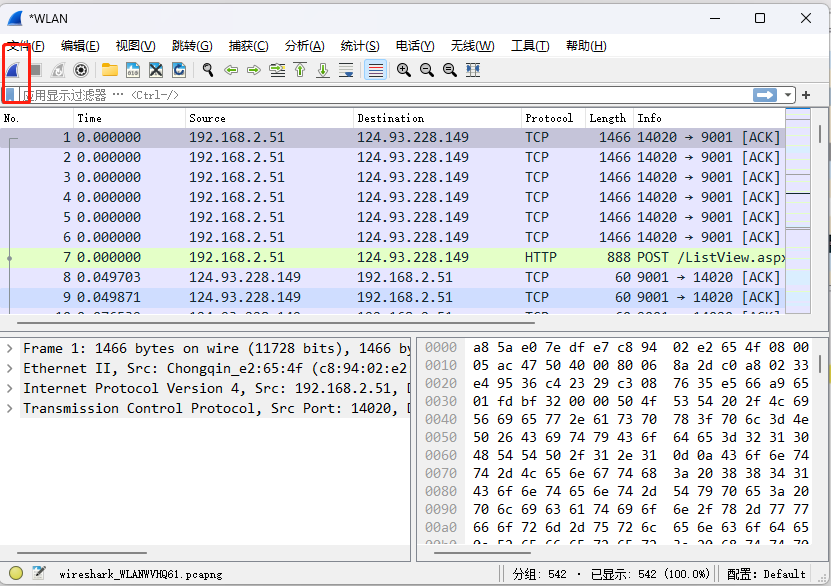This screenshot has height=586, width=831.
Task: Open a capture file with the folder icon
Action: point(110,70)
